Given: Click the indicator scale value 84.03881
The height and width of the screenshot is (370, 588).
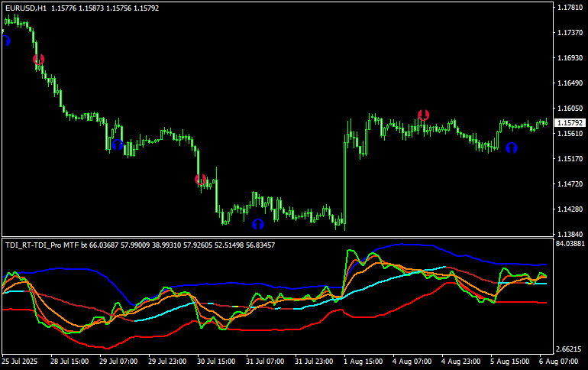Looking at the screenshot, I should (570, 244).
